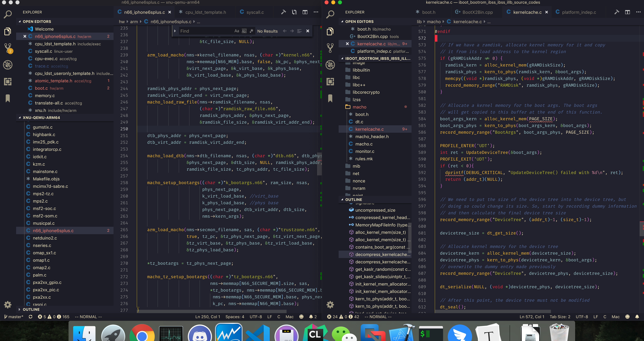Open the Manage gear in left window
644x341 pixels.
(8, 305)
